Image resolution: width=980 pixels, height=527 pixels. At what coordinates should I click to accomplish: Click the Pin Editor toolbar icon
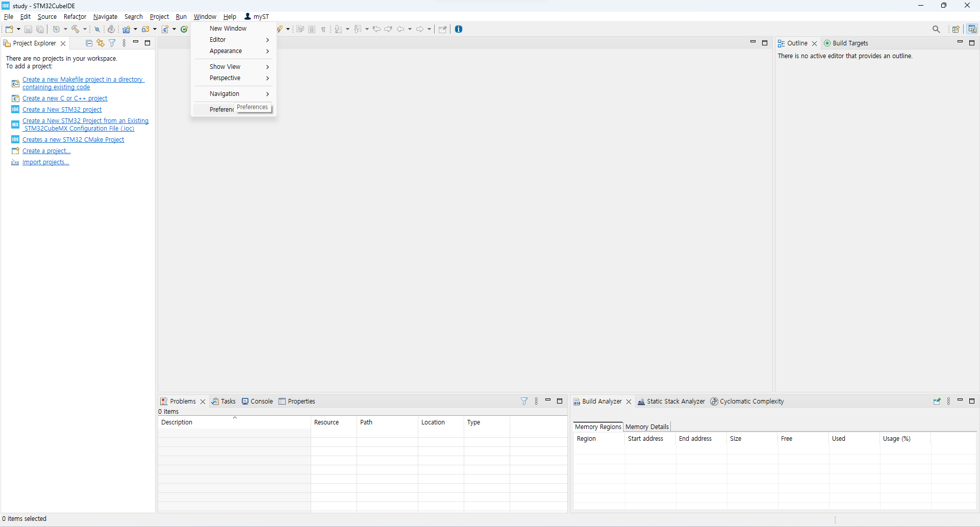[x=443, y=29]
